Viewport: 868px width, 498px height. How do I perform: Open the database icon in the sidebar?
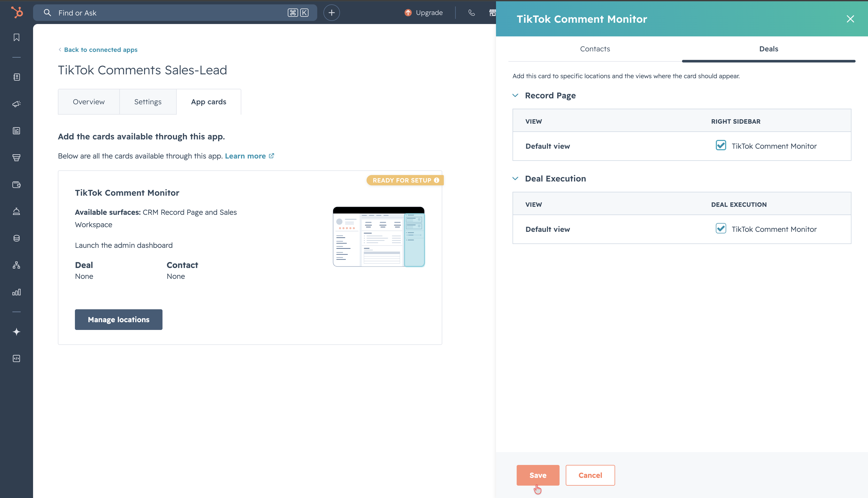click(x=17, y=238)
